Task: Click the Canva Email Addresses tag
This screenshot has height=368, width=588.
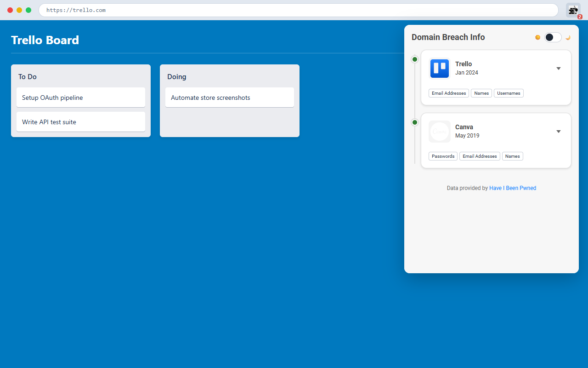Action: coord(480,156)
